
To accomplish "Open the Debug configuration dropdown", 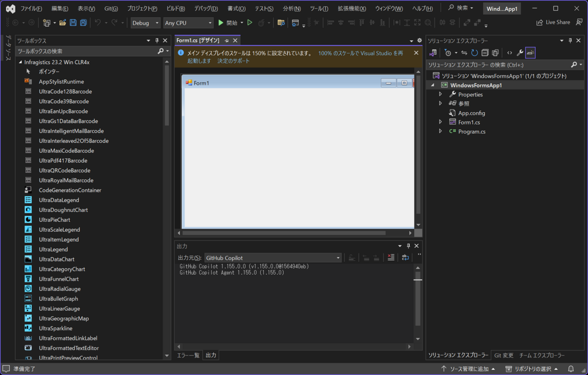I will pyautogui.click(x=146, y=23).
